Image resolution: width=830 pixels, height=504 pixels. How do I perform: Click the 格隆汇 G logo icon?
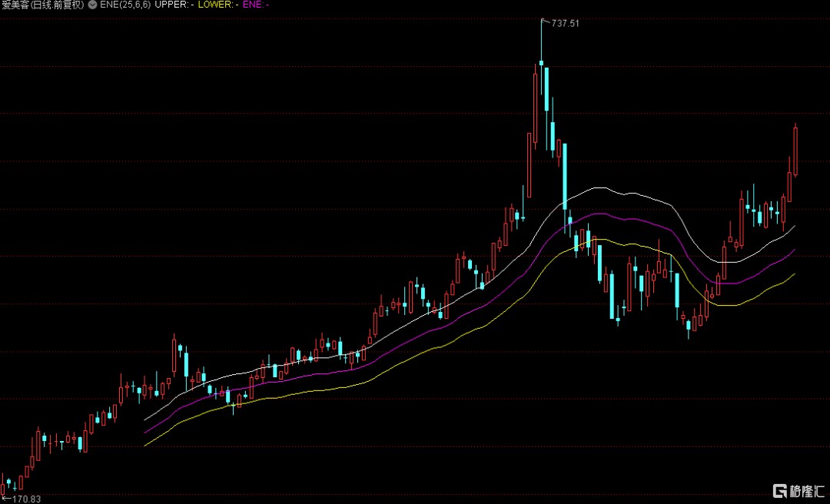coord(779,491)
